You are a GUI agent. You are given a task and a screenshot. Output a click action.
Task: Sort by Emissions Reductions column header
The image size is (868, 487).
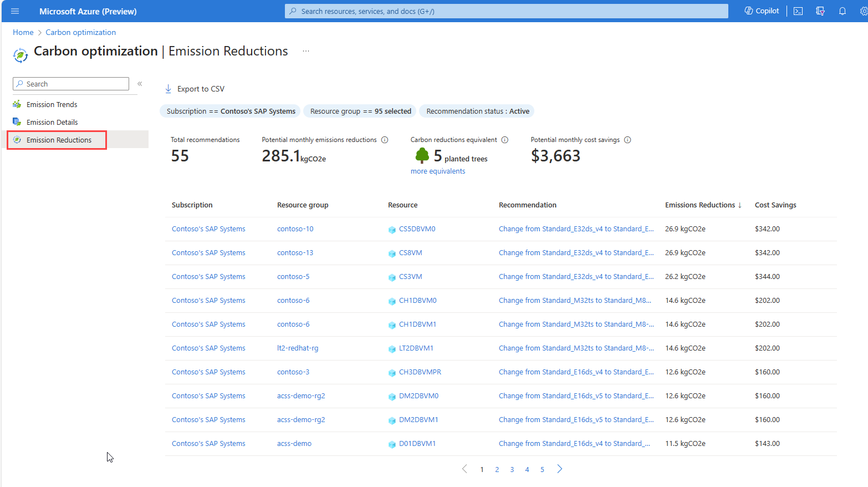click(x=699, y=205)
